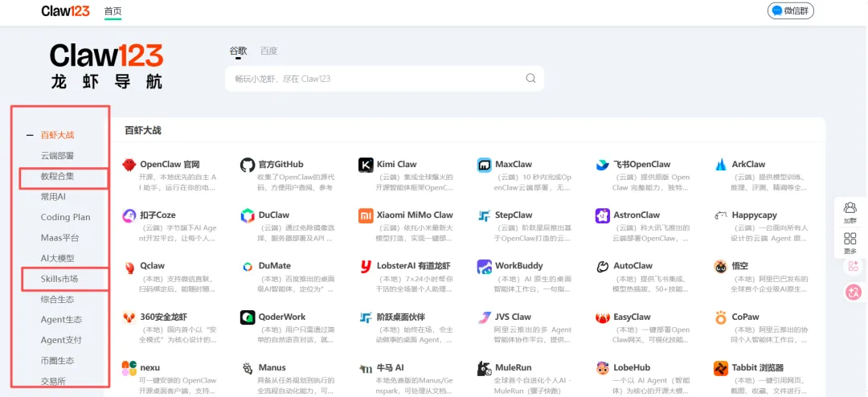Click the Qclaw red lobster icon
868x397 pixels.
pos(129,266)
